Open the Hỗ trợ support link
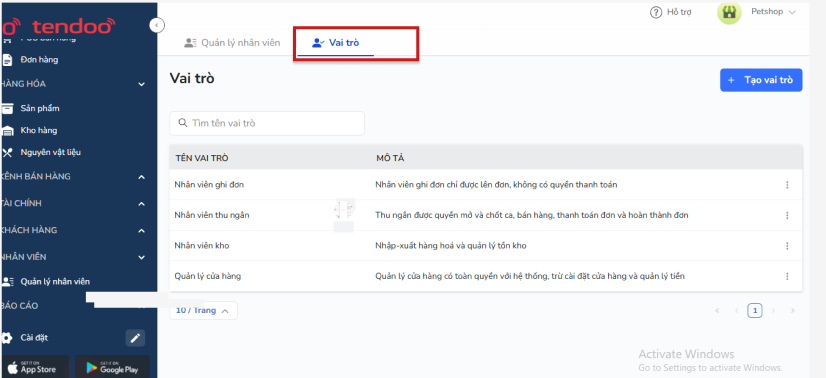The image size is (826, 378). pos(679,12)
